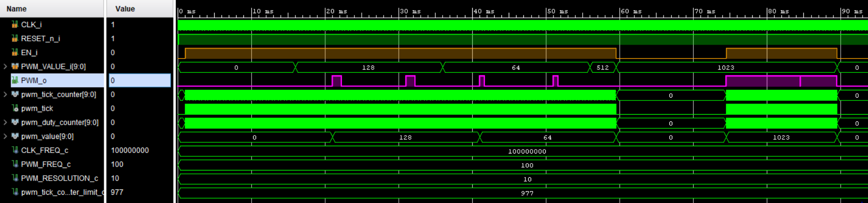This screenshot has height=203, width=868.
Task: Click the PWM_RESOLUTION_c constant icon
Action: pyautogui.click(x=15, y=178)
